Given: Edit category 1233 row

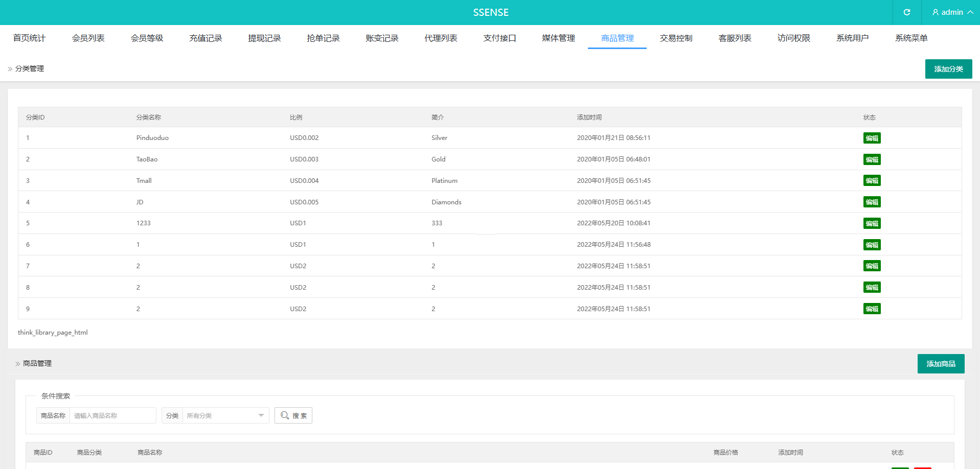Looking at the screenshot, I should pos(872,223).
